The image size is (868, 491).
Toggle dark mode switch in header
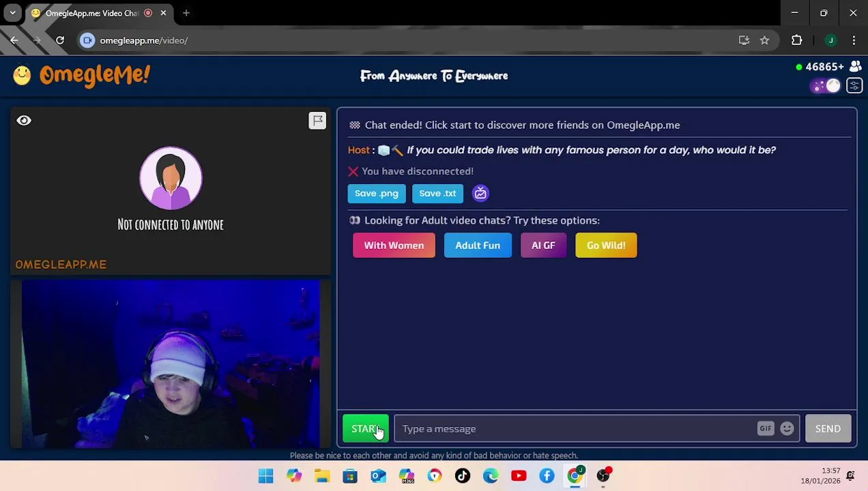coord(826,86)
